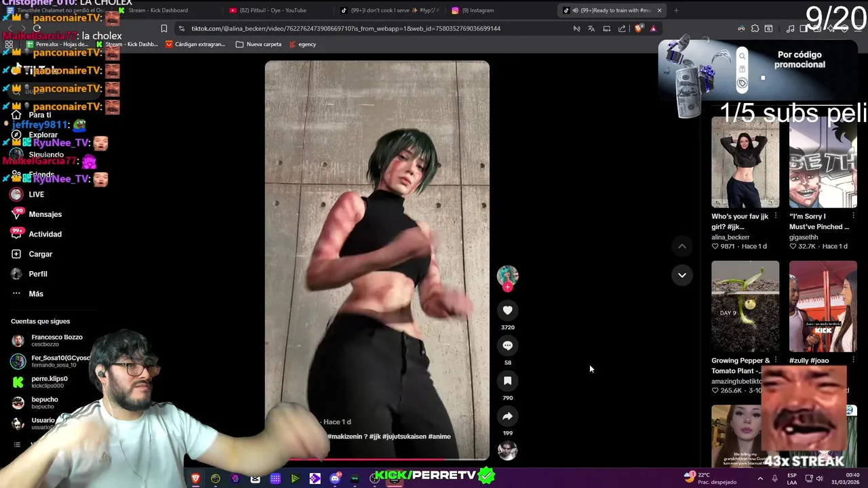Select Cargar to upload a video

coord(32,254)
